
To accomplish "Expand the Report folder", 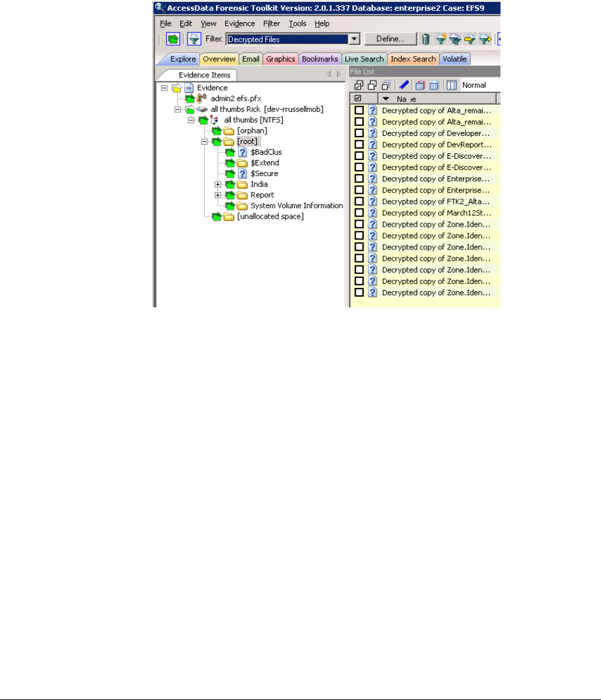I will point(218,195).
